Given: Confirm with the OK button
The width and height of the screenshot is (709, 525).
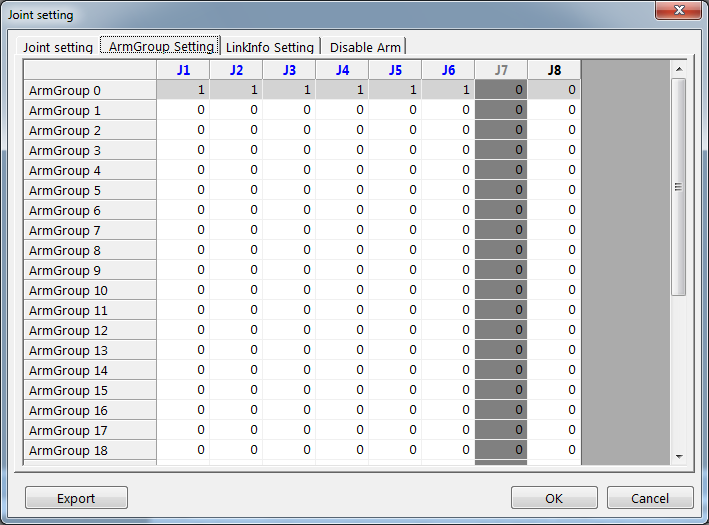Looking at the screenshot, I should pos(553,498).
